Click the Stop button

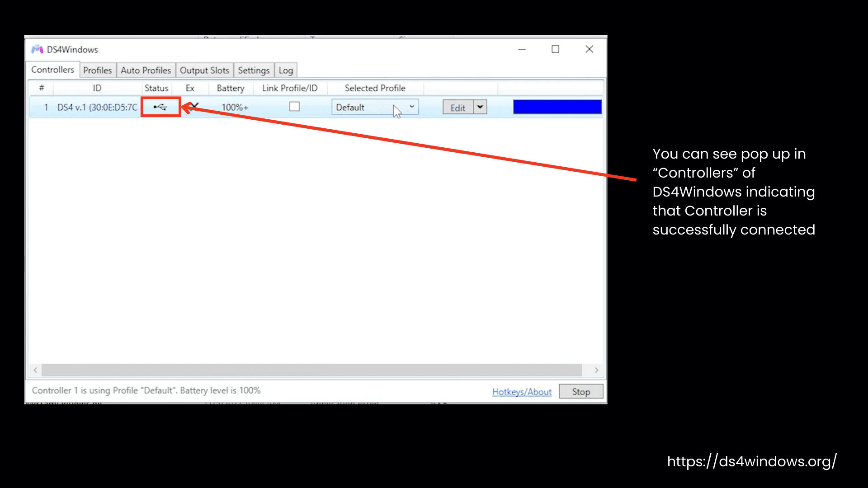click(x=581, y=392)
